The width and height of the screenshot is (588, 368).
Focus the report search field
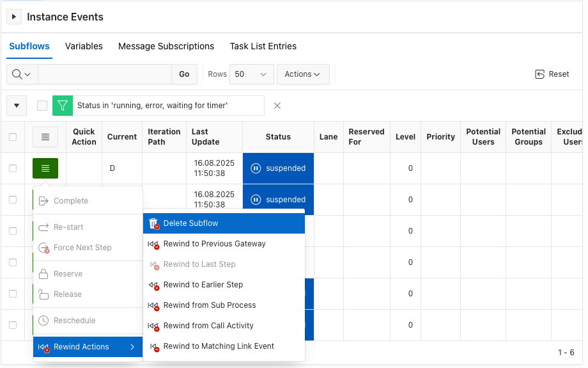105,74
